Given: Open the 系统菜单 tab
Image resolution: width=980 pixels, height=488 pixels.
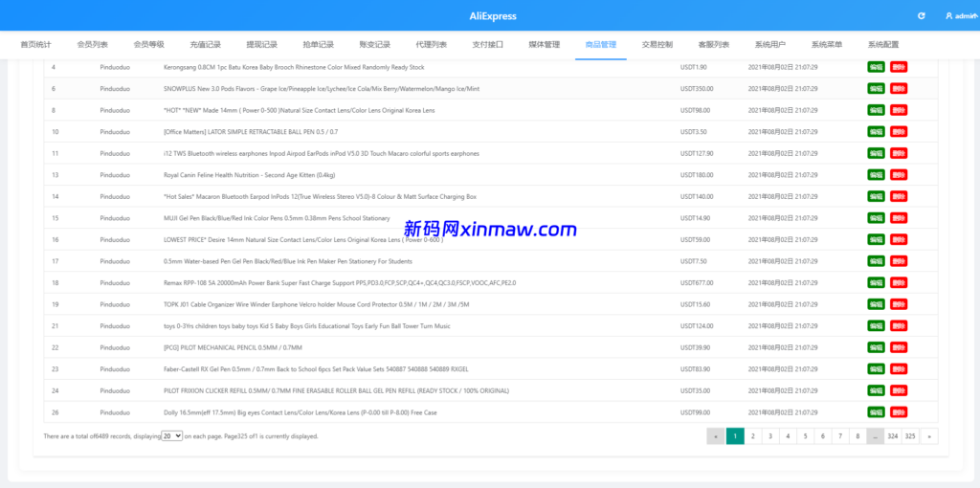Looking at the screenshot, I should coord(827,45).
